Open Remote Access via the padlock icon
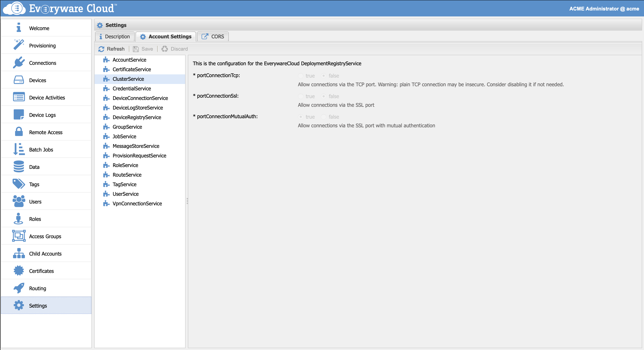The image size is (644, 350). (19, 132)
